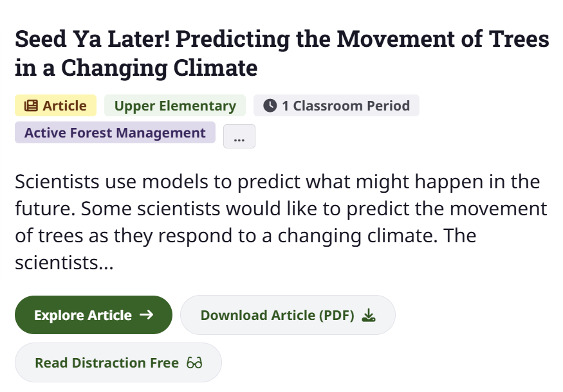Click the glasses icon beside Read Distraction Free
Screen dimensions: 563x392
[194, 363]
